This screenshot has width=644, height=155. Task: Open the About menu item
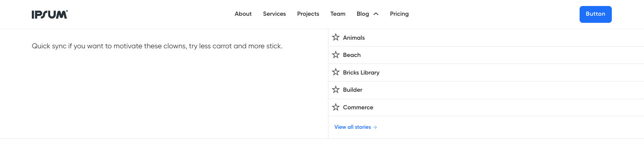click(243, 14)
